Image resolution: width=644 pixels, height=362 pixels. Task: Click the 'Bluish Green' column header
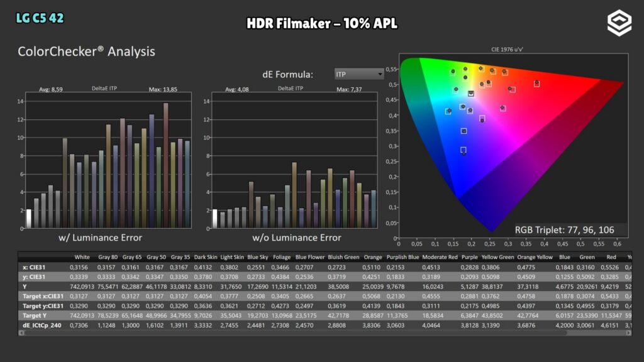click(x=344, y=257)
